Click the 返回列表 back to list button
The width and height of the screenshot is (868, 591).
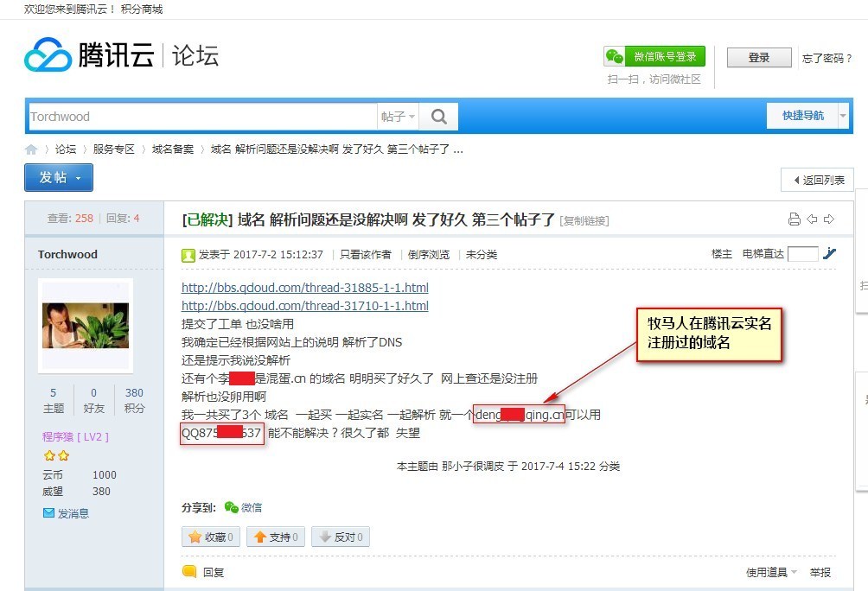pos(818,180)
